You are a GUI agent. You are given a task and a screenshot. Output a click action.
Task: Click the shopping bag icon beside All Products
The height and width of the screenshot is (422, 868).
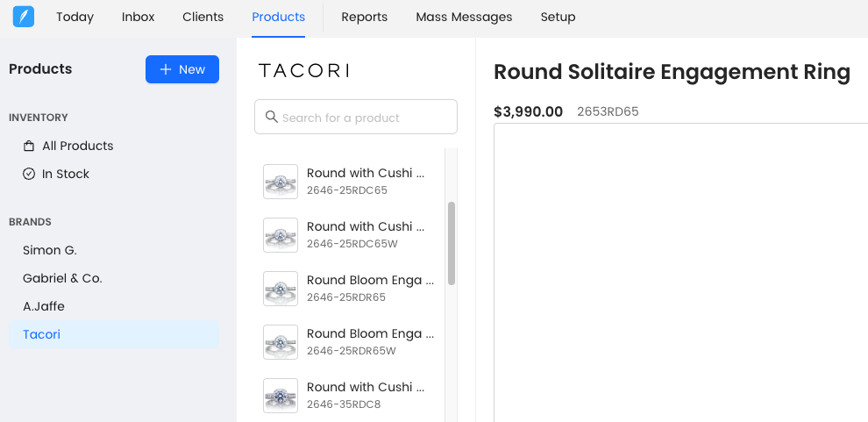(x=29, y=146)
